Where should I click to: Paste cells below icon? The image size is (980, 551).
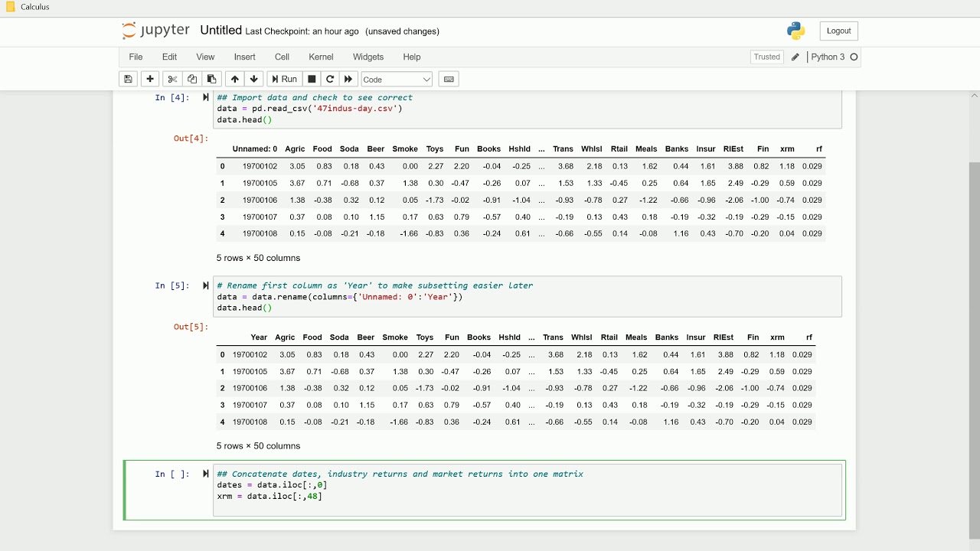point(212,79)
